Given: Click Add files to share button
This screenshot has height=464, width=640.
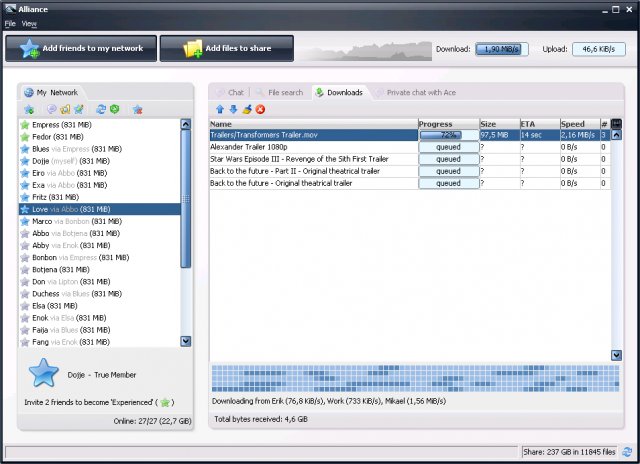Looking at the screenshot, I should tap(227, 48).
